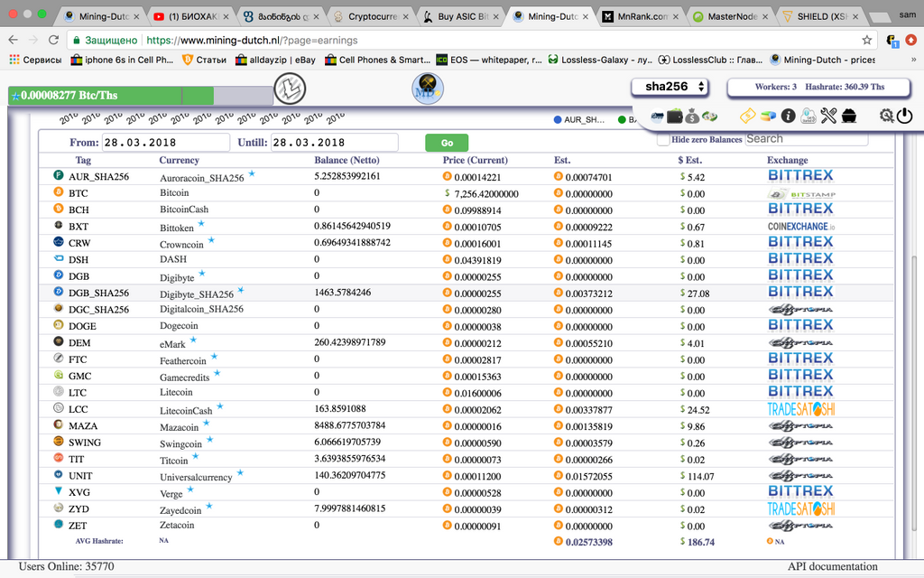Open CoinExchange.io link in BXT row
Viewport: 924px width, 578px height.
[x=801, y=227]
